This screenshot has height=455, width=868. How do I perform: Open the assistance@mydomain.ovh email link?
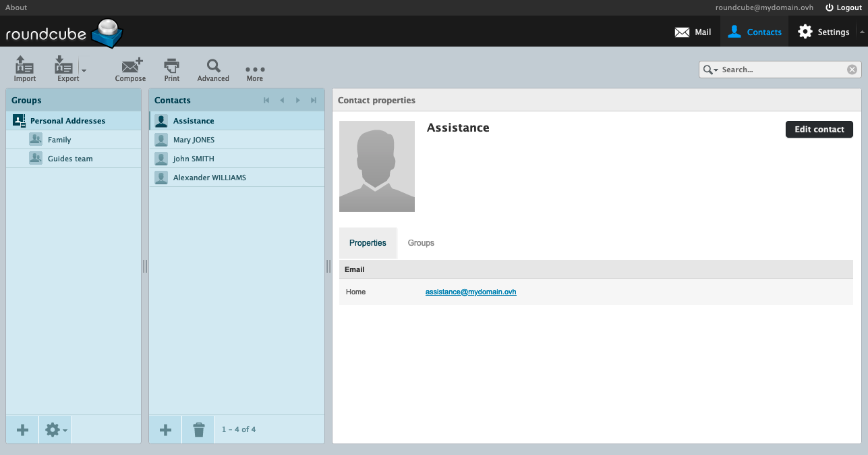pos(471,292)
